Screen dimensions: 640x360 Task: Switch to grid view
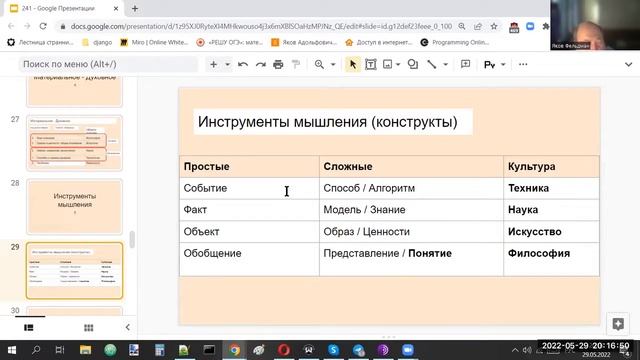89,328
